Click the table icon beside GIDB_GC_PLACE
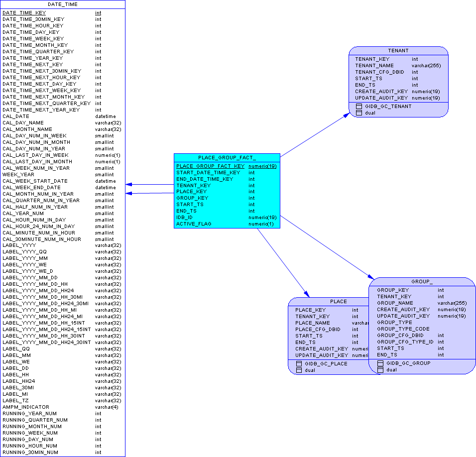 299,363
